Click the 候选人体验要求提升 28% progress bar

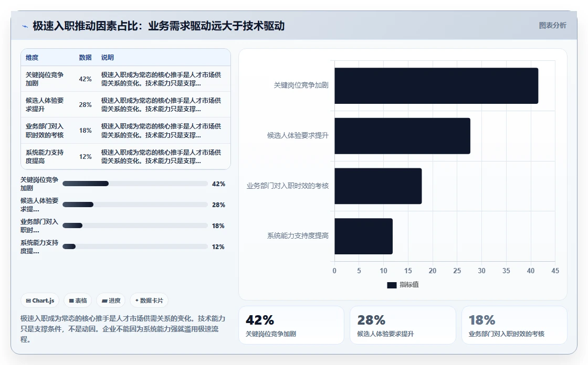point(135,205)
